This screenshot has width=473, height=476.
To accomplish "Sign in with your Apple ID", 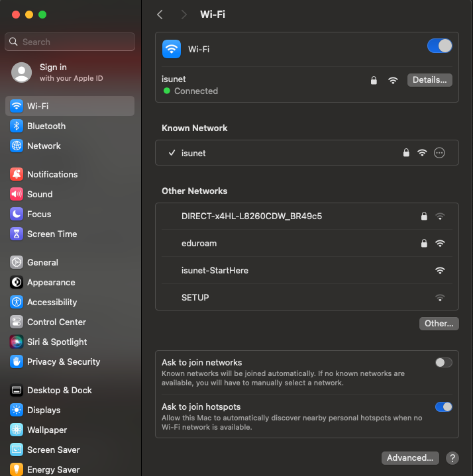I will click(x=71, y=73).
